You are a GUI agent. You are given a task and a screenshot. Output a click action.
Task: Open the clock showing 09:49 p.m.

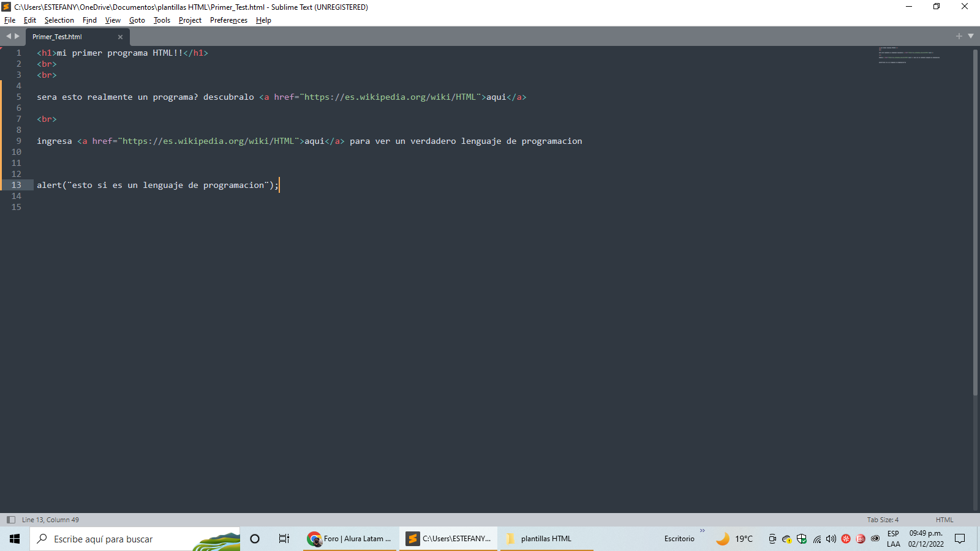926,539
